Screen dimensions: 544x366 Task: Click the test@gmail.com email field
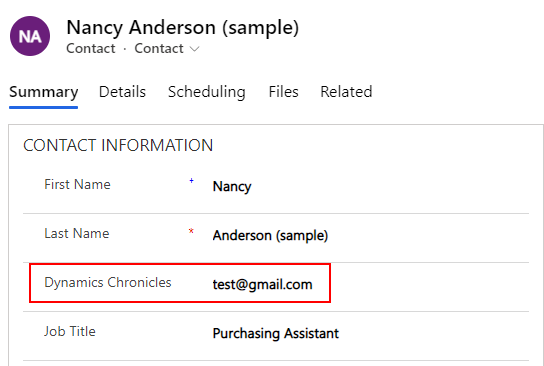(262, 284)
